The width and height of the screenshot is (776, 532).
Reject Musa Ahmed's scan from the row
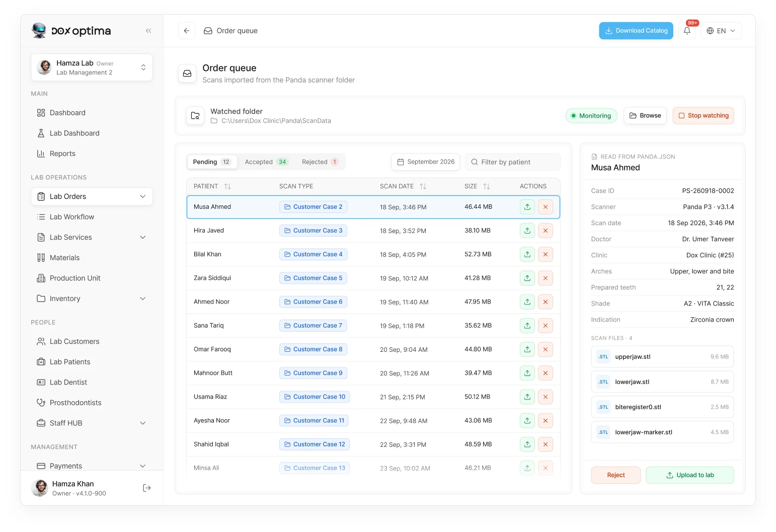tap(546, 207)
